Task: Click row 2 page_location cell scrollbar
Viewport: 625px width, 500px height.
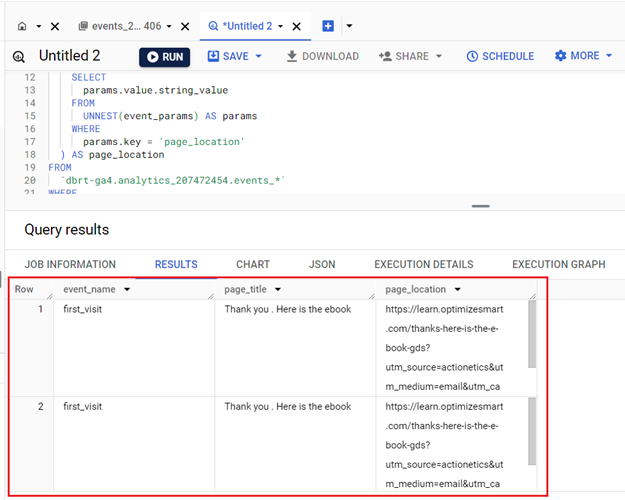Action: coord(532,431)
